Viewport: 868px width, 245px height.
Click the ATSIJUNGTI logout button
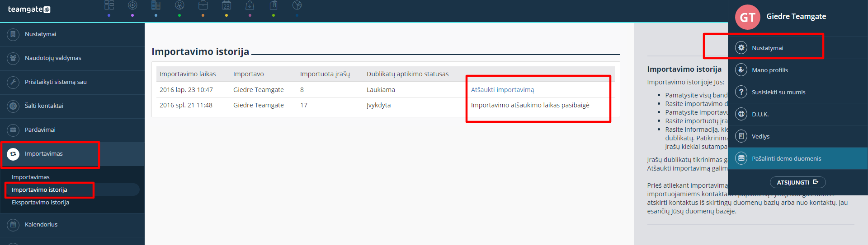pos(797,182)
